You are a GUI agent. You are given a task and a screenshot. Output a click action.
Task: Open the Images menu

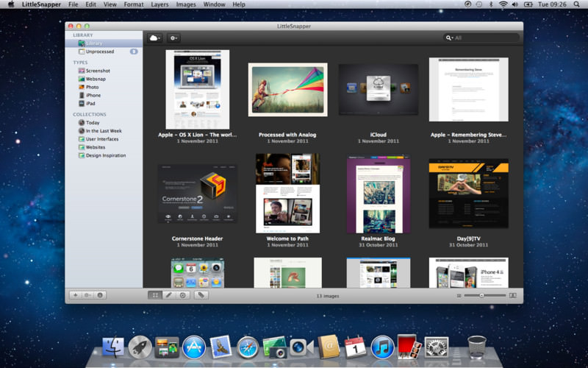(186, 4)
